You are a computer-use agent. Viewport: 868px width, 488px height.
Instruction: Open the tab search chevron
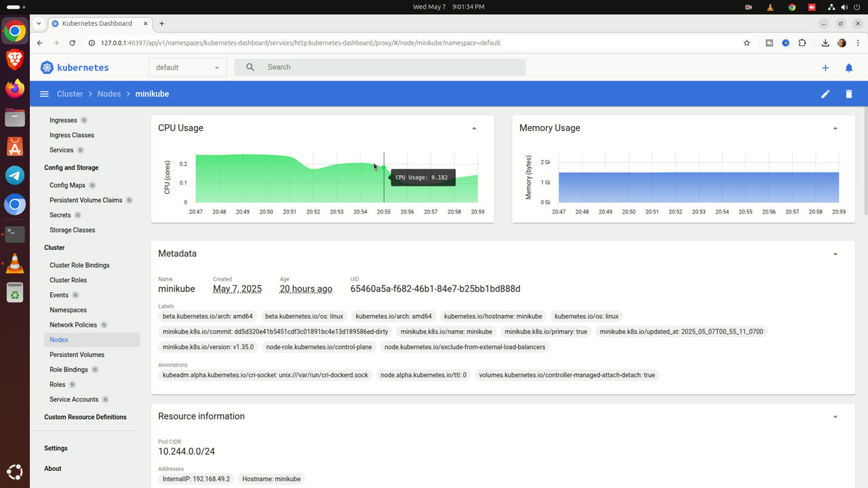pyautogui.click(x=39, y=23)
